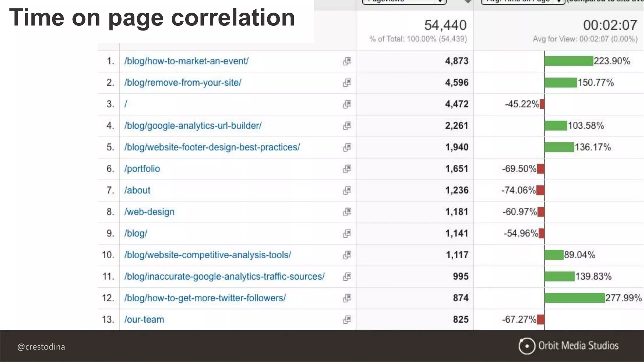Select pageviews value 4,873
This screenshot has width=644, height=362.
(457, 61)
